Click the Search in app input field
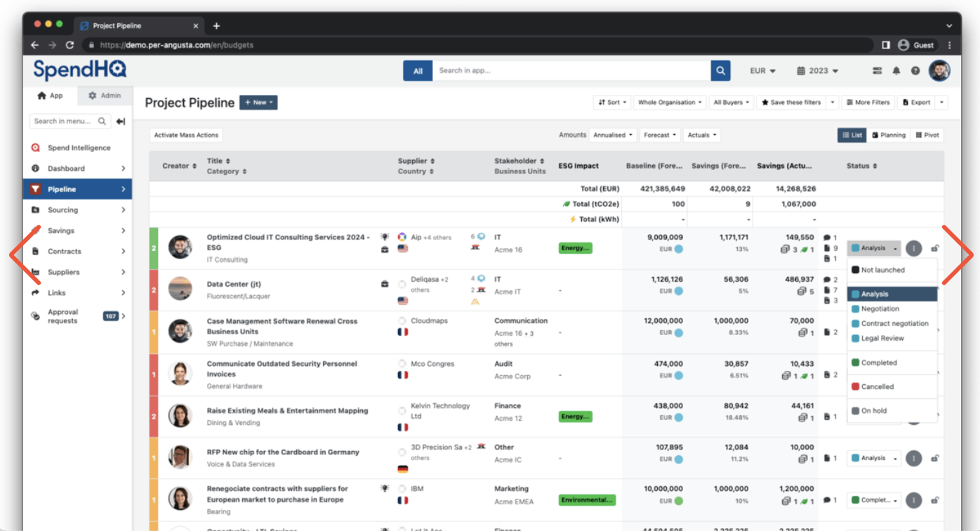The height and width of the screenshot is (531, 980). [x=571, y=71]
